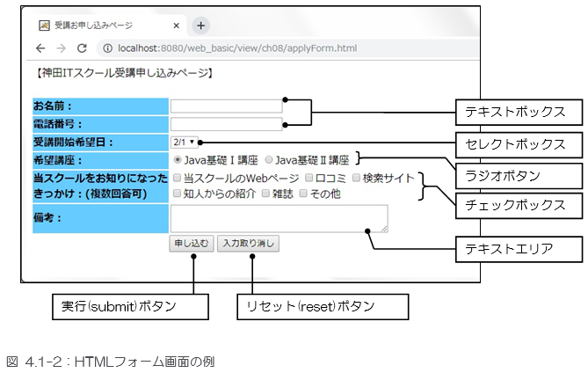
Task: Click the お名前 text field
Action: click(x=226, y=106)
